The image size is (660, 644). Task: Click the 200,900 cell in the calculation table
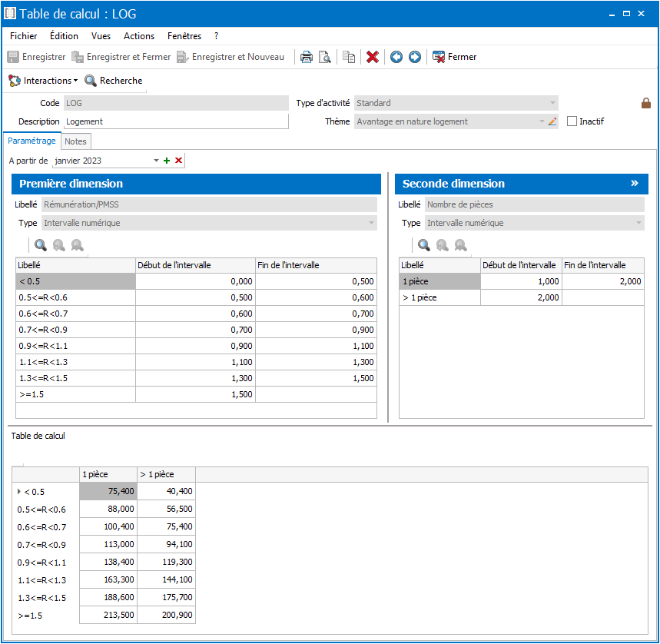(166, 615)
